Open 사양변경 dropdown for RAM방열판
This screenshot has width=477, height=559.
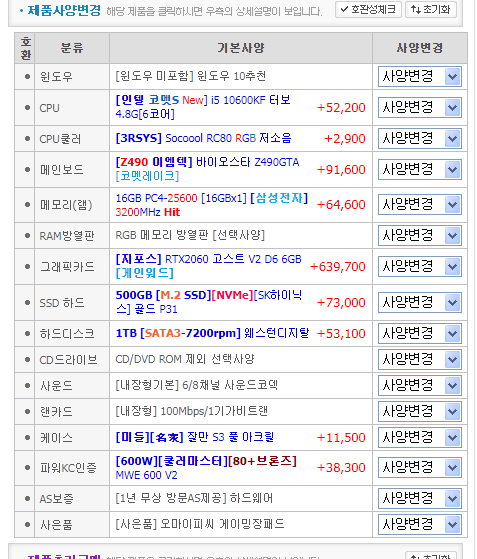click(x=420, y=235)
